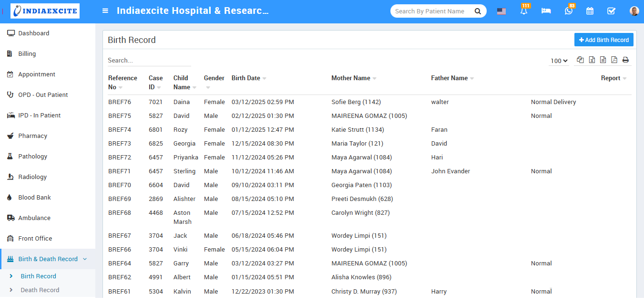Export the table to Excel
The image size is (644, 306).
592,60
